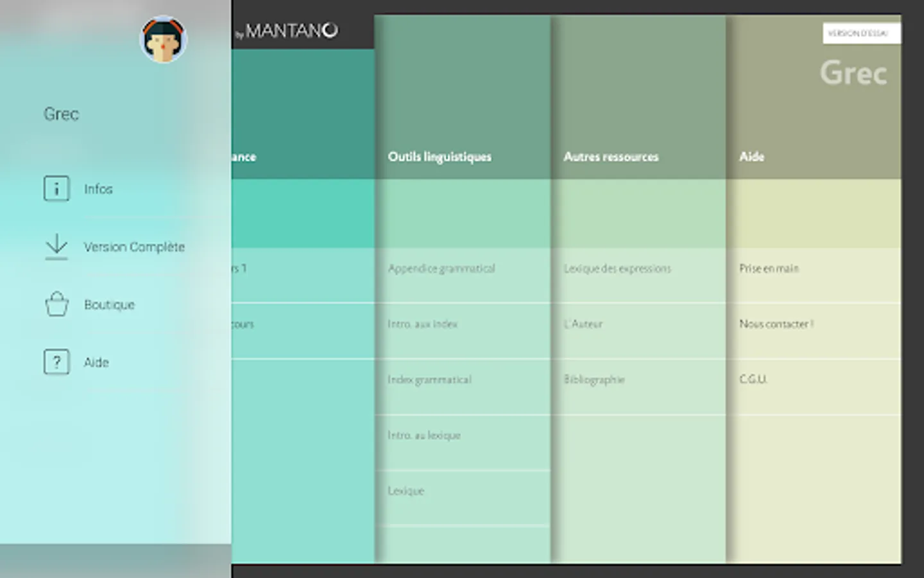This screenshot has height=578, width=924.
Task: Open Index grammatical entry
Action: point(429,380)
